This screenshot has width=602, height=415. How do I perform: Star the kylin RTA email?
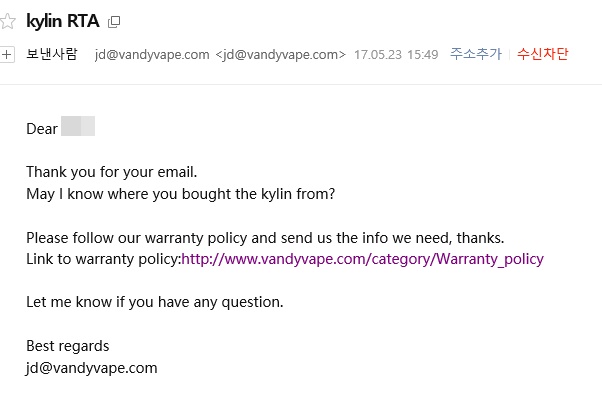[x=7, y=21]
